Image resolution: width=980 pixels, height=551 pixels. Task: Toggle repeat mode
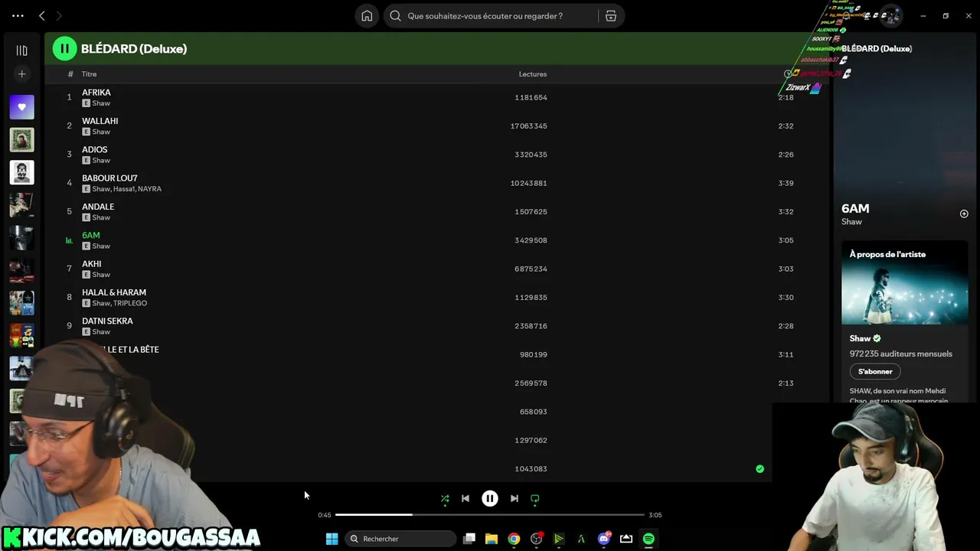[x=535, y=499]
